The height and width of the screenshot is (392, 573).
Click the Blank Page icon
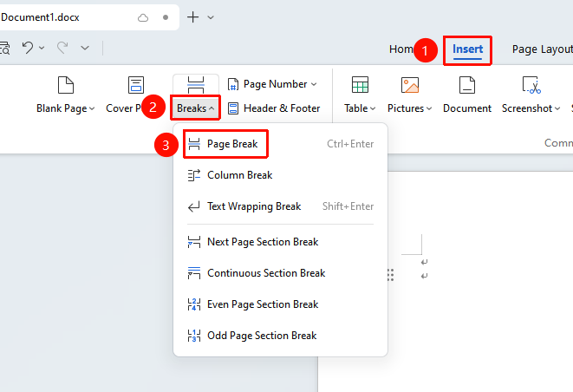click(66, 85)
